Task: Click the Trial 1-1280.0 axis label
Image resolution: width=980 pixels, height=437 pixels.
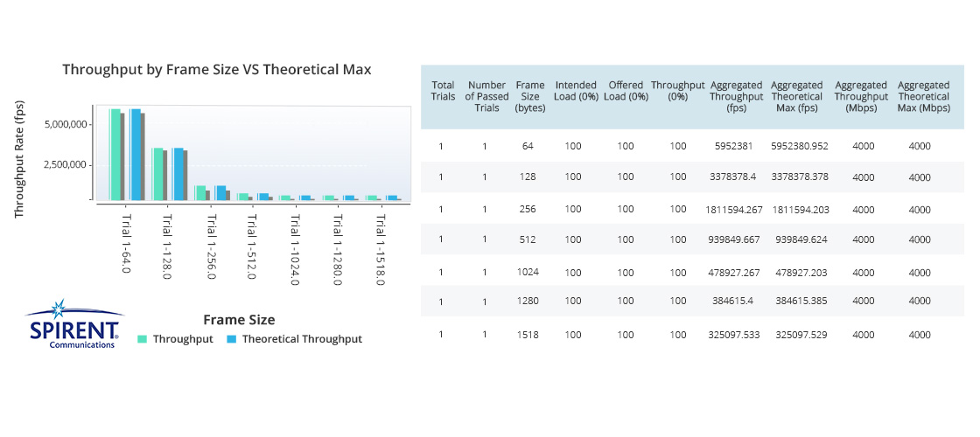Action: [338, 250]
